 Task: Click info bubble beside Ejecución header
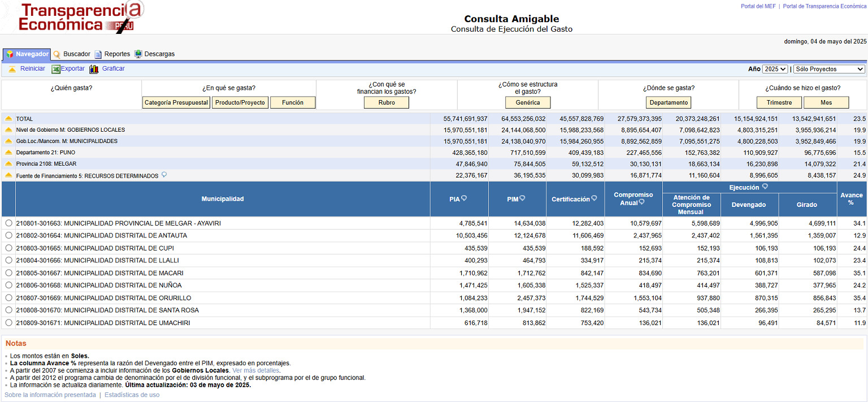(x=765, y=187)
